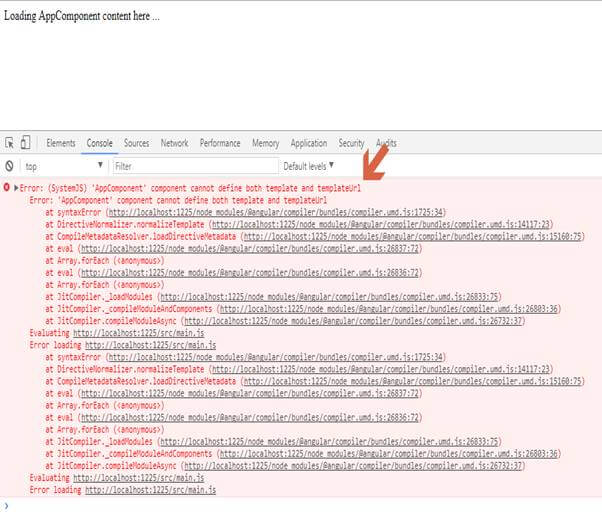Select the Console tab

tap(99, 143)
